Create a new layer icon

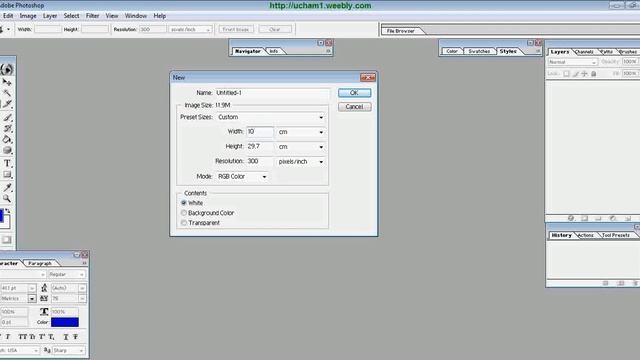coord(628,218)
